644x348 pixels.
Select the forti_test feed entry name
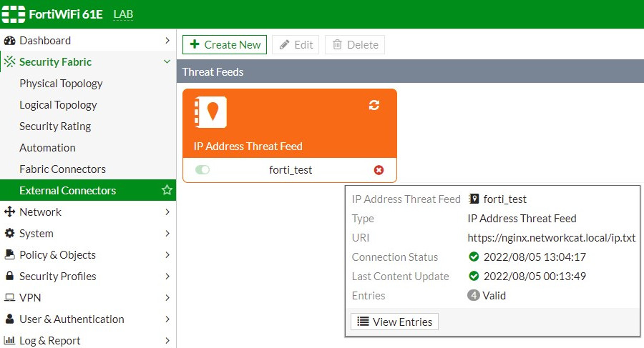[x=291, y=170]
